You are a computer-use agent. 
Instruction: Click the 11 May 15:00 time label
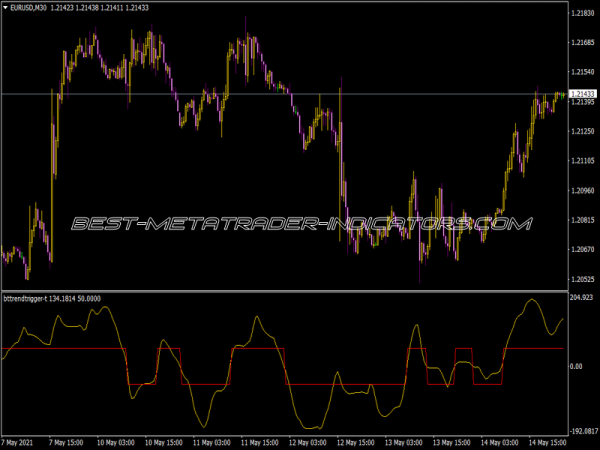click(x=261, y=441)
